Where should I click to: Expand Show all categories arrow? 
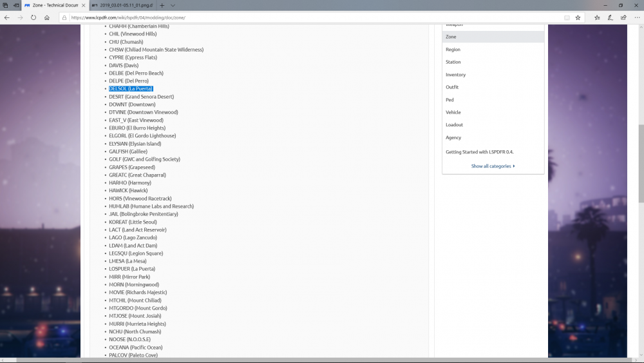(514, 166)
